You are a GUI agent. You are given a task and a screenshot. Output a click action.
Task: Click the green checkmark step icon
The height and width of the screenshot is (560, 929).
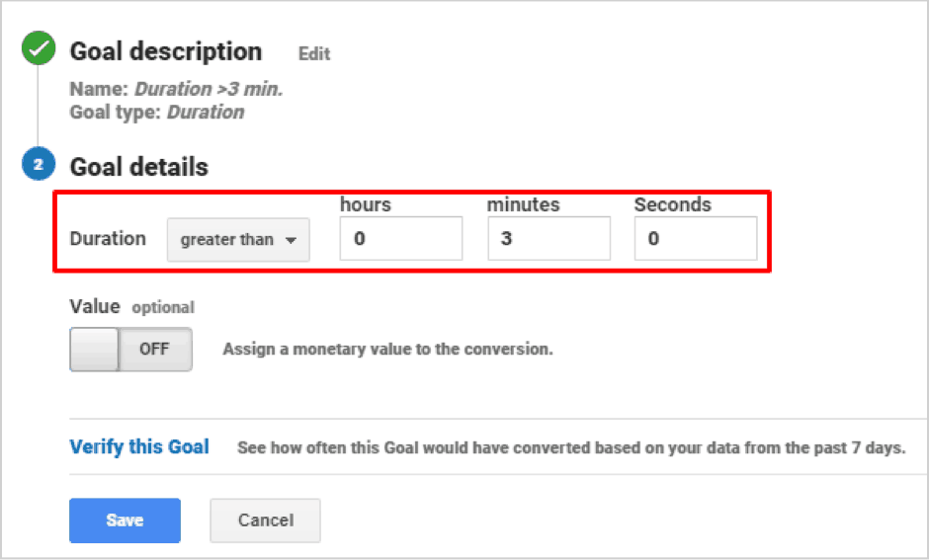(x=39, y=48)
